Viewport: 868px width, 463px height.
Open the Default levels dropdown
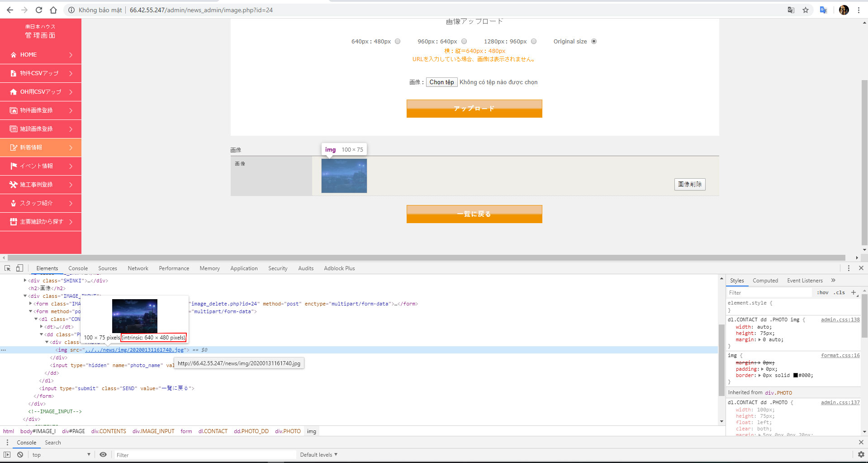click(318, 455)
